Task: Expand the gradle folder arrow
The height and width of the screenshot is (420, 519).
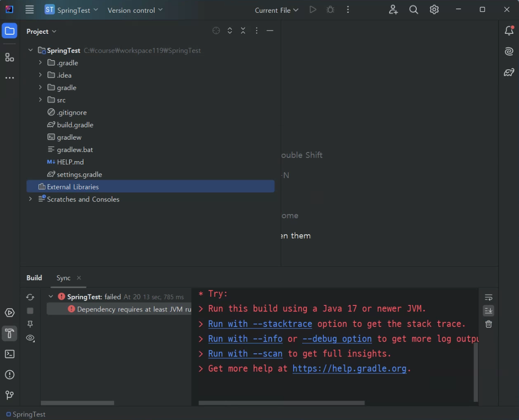Action: pos(40,87)
